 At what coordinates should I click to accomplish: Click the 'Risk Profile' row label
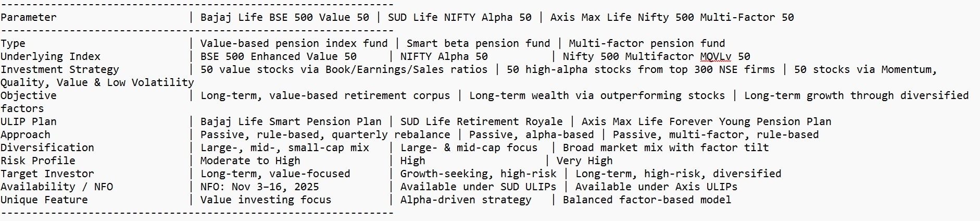37,161
